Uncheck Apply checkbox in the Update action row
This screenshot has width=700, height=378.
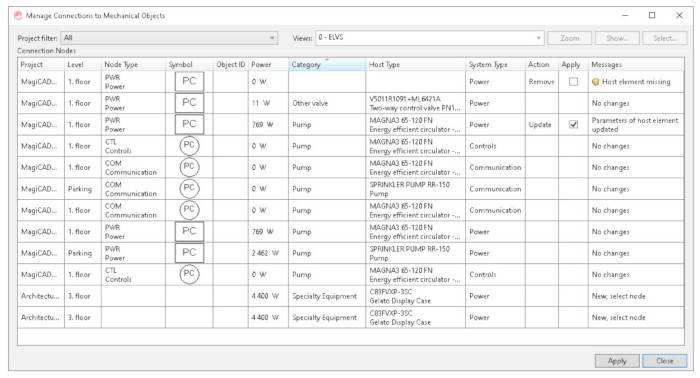pyautogui.click(x=573, y=125)
